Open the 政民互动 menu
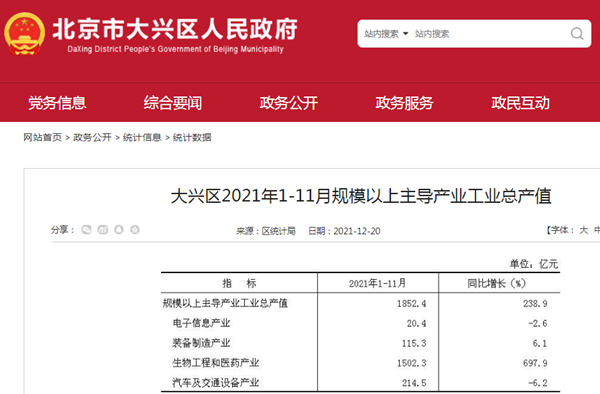The image size is (600, 394). click(x=520, y=103)
